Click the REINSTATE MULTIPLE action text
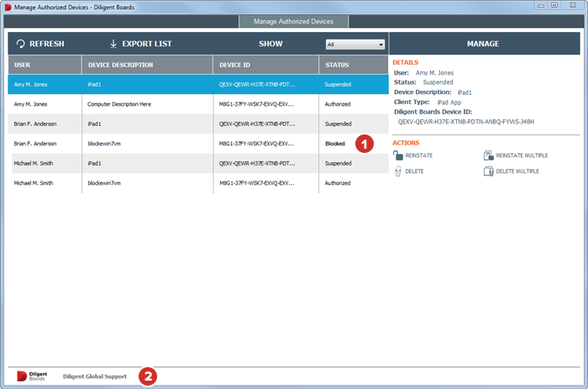Screen dimensions: 588x389 click(x=522, y=155)
